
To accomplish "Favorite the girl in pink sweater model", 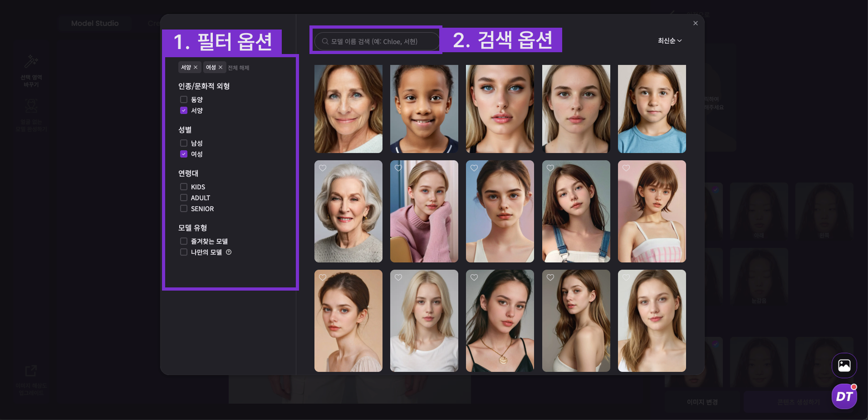I will 398,168.
